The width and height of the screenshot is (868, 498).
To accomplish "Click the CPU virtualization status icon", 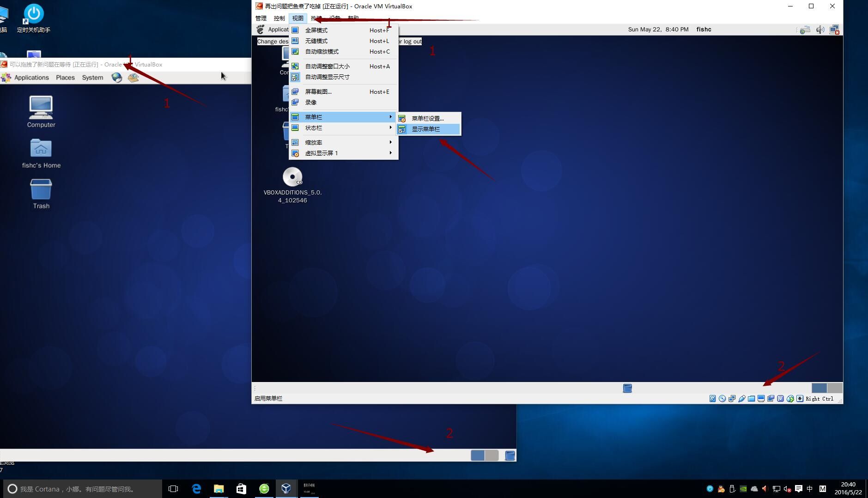I will pyautogui.click(x=780, y=399).
